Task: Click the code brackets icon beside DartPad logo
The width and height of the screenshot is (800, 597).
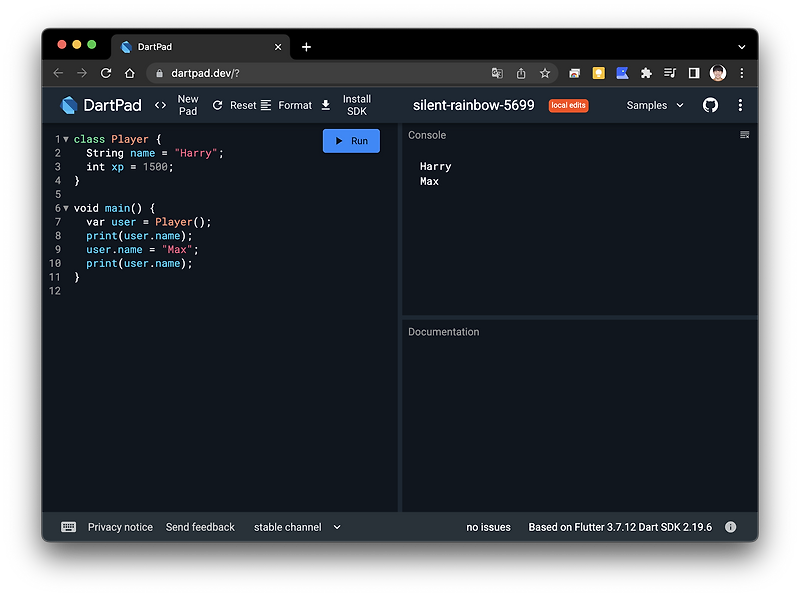Action: [160, 105]
